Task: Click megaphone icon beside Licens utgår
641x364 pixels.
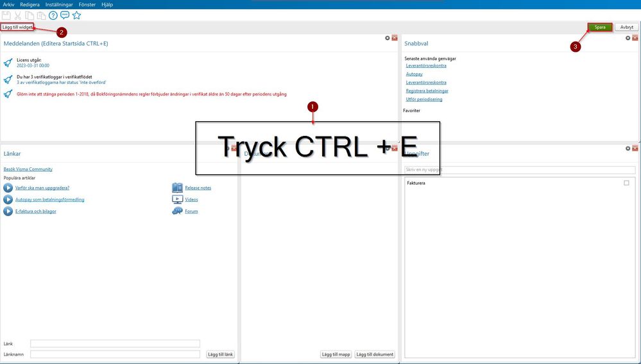Action: (8, 62)
